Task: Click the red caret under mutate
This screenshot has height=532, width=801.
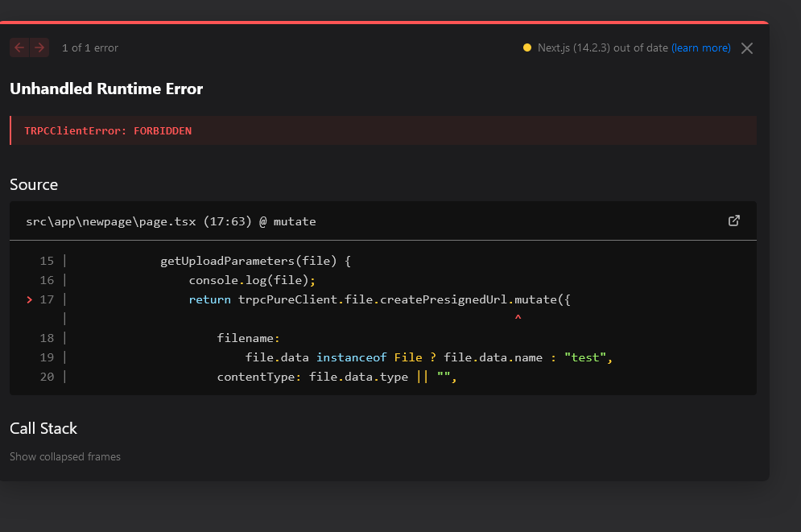Action: (x=518, y=319)
